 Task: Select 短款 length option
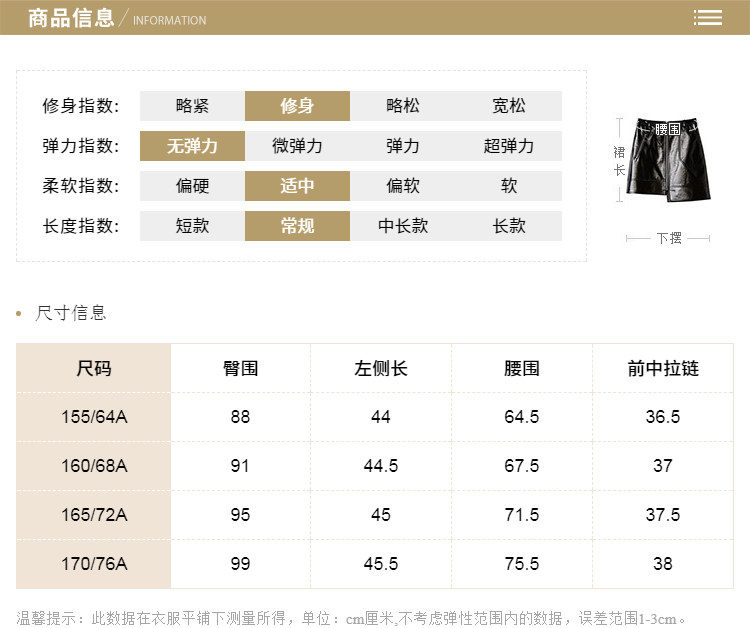point(192,226)
